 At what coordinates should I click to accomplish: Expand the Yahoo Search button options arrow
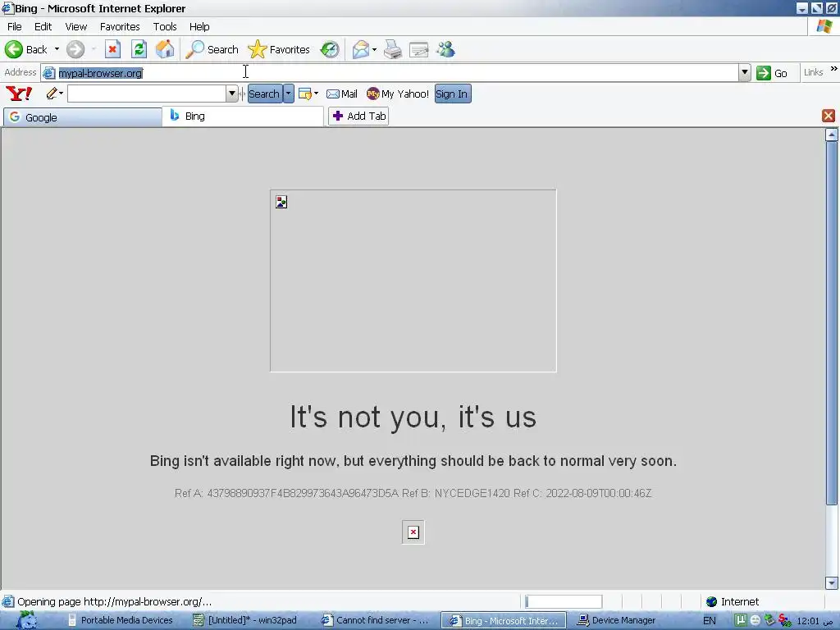coord(288,94)
